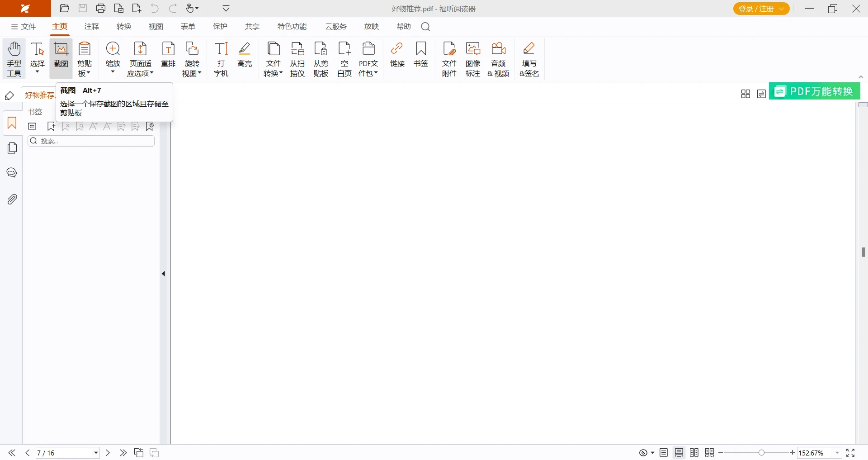Expand the Rotate View (旋转视图) dropdown

[192, 69]
